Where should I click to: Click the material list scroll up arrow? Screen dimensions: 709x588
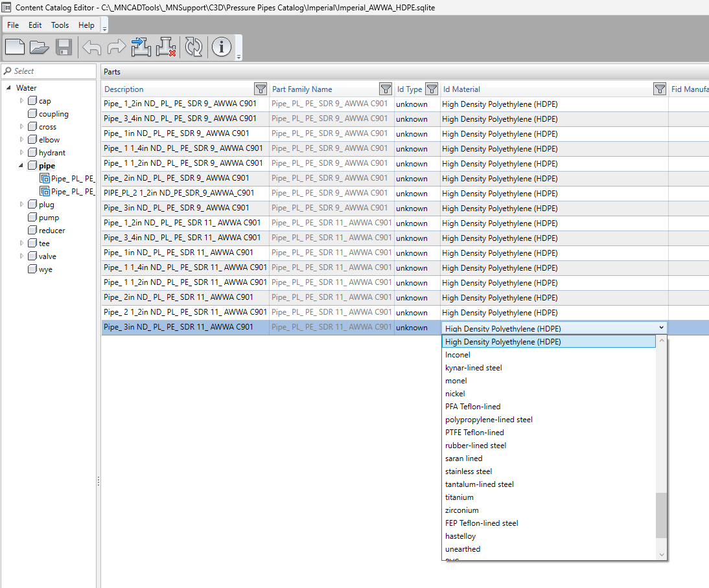click(662, 341)
